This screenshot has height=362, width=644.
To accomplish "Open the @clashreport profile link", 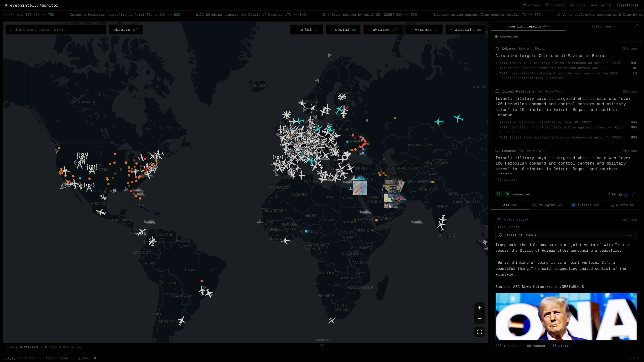I will coord(516,219).
